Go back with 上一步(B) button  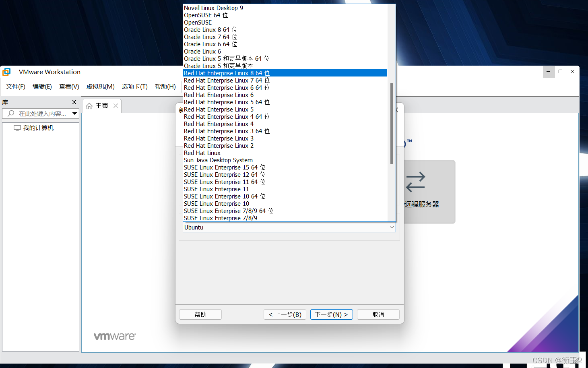pos(285,314)
